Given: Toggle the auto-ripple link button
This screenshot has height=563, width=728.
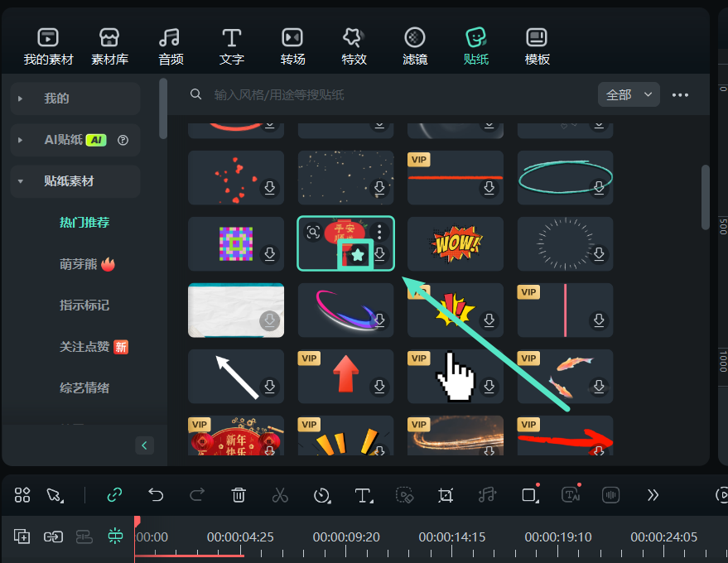Looking at the screenshot, I should click(x=114, y=495).
